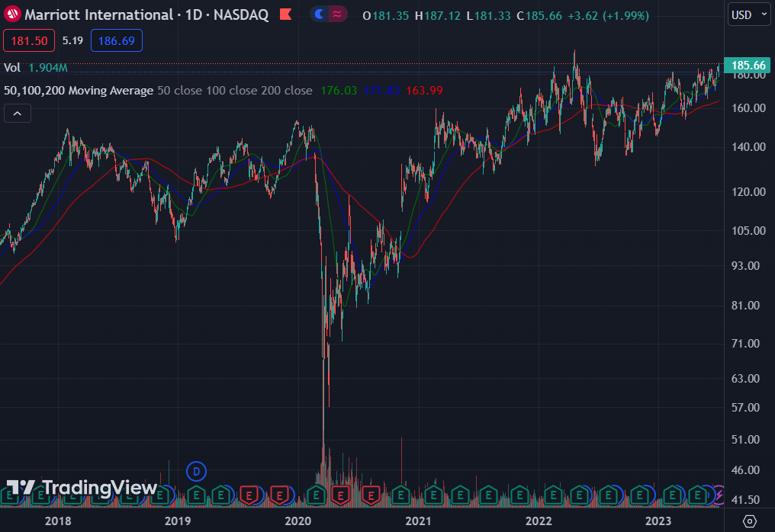
Task: Click the 2021 label on the time axis
Action: click(418, 521)
